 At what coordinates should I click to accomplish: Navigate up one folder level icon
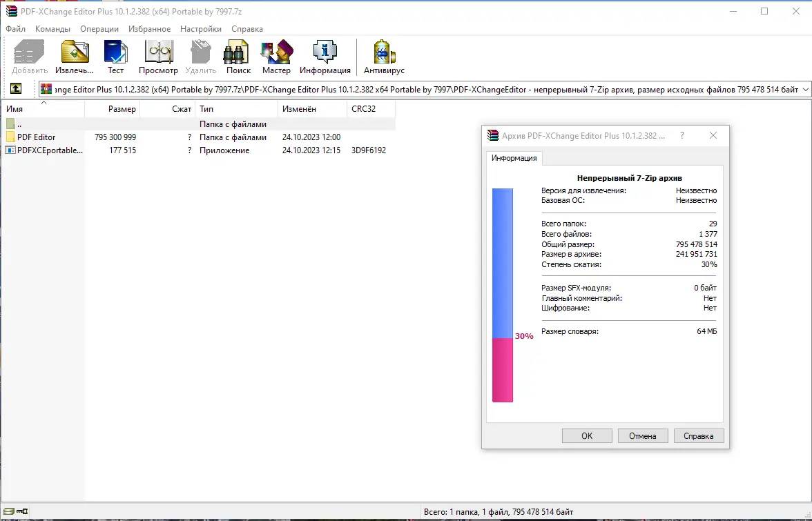pos(15,88)
